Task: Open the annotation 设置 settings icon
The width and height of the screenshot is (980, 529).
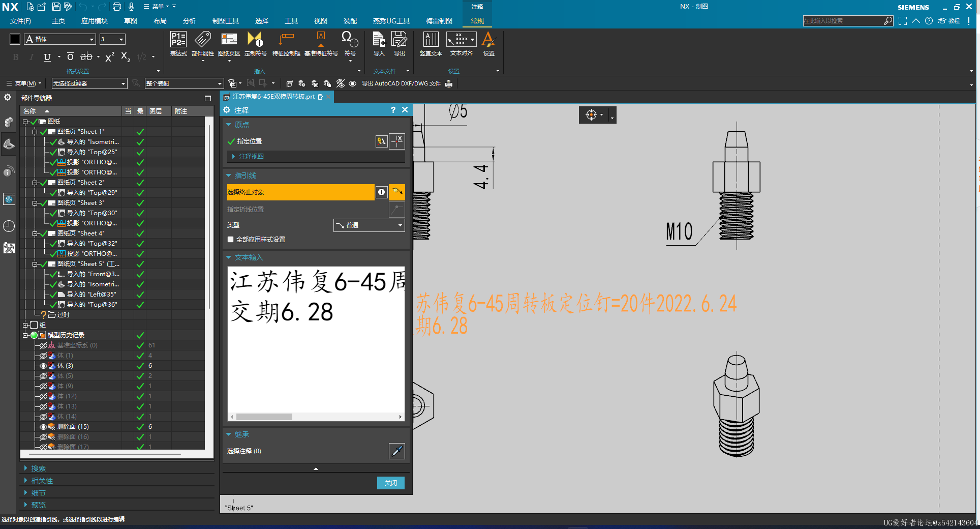Action: (488, 44)
